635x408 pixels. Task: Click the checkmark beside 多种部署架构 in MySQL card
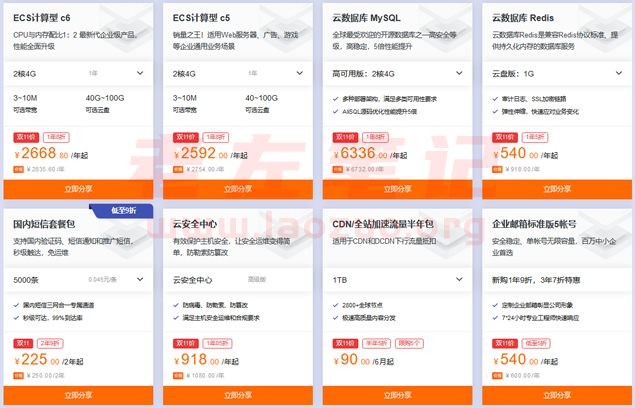(x=335, y=99)
